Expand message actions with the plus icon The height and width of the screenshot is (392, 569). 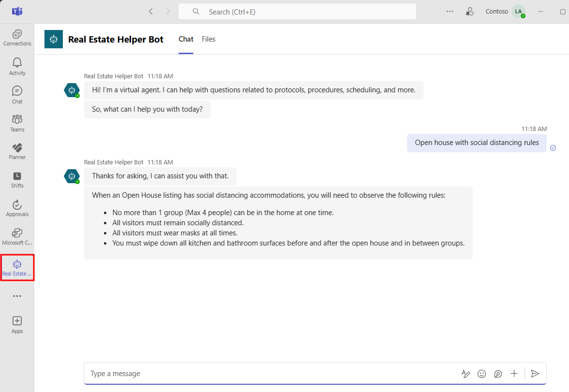(x=514, y=374)
